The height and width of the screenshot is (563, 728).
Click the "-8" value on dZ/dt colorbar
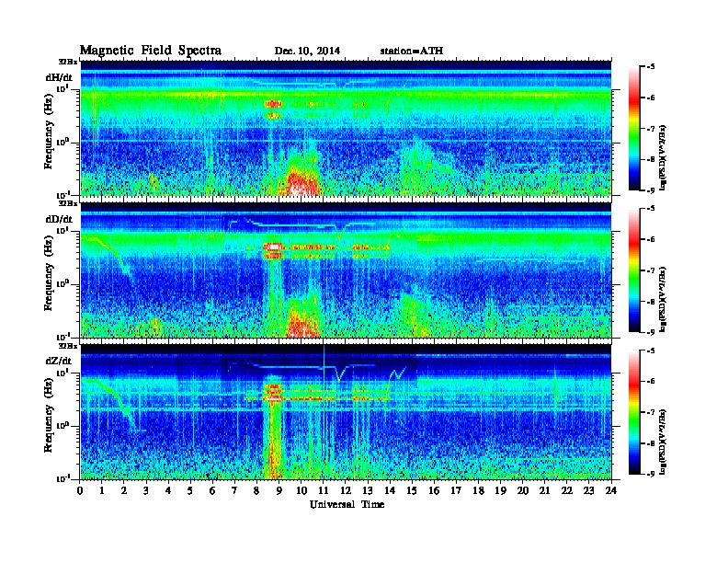[651, 443]
